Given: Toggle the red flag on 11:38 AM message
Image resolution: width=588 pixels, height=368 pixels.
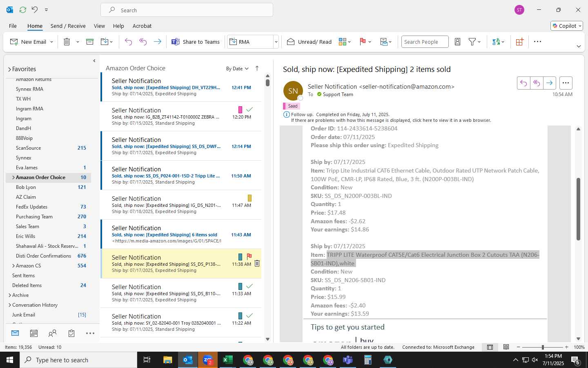Looking at the screenshot, I should tap(249, 256).
